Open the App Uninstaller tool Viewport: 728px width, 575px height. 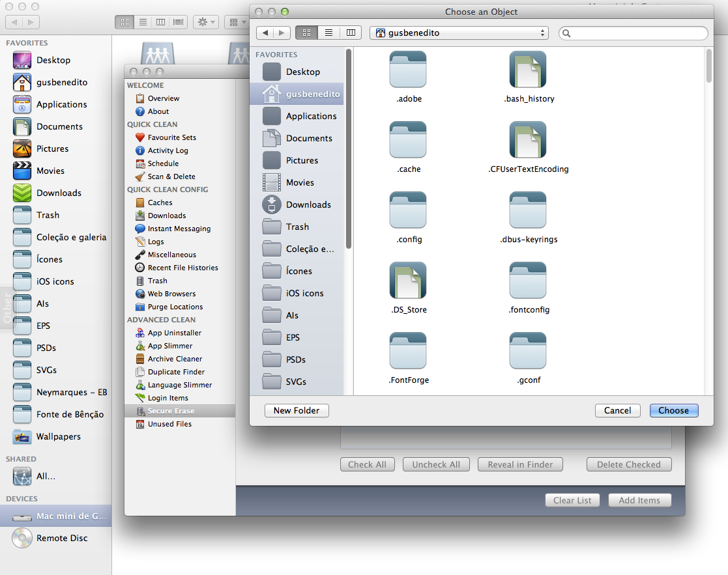[168, 333]
